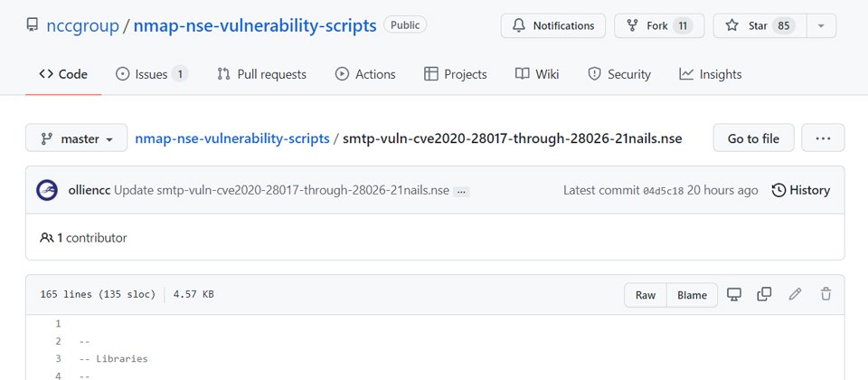Open the Raw file view

[646, 295]
